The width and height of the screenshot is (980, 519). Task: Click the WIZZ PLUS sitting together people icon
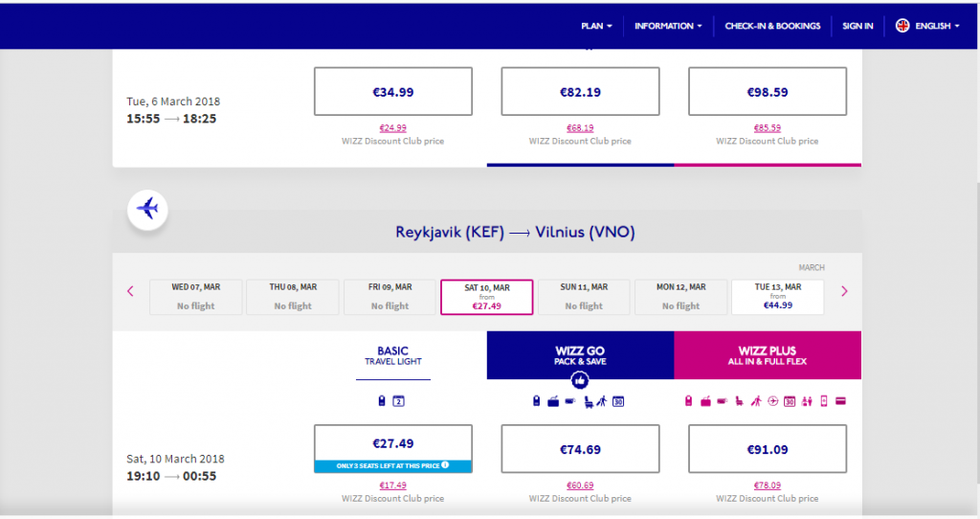click(x=807, y=401)
